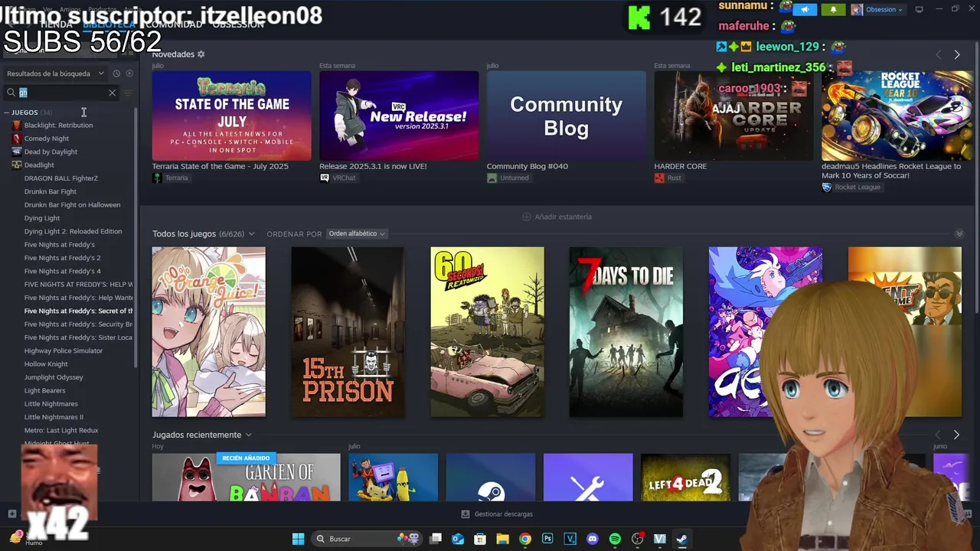The height and width of the screenshot is (551, 980).
Task: Click Terraria icon under State of the Game
Action: click(x=157, y=178)
